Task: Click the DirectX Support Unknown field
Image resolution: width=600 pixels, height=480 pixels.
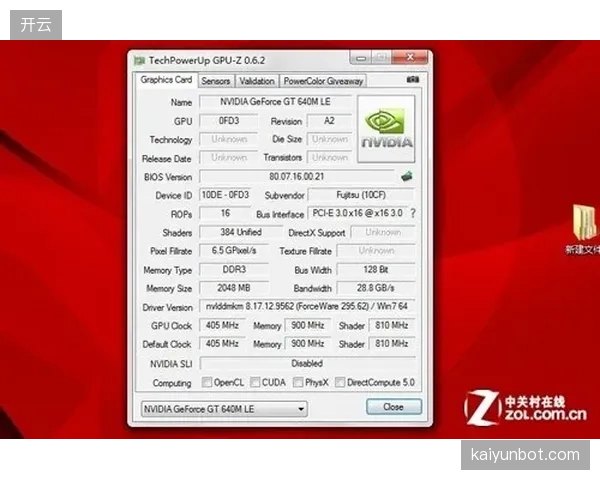Action: coord(383,232)
